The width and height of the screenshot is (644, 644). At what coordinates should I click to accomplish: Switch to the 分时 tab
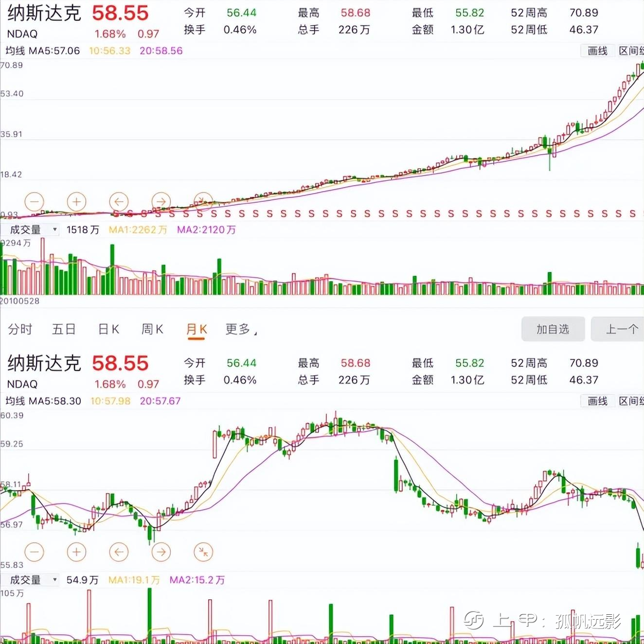click(x=20, y=329)
